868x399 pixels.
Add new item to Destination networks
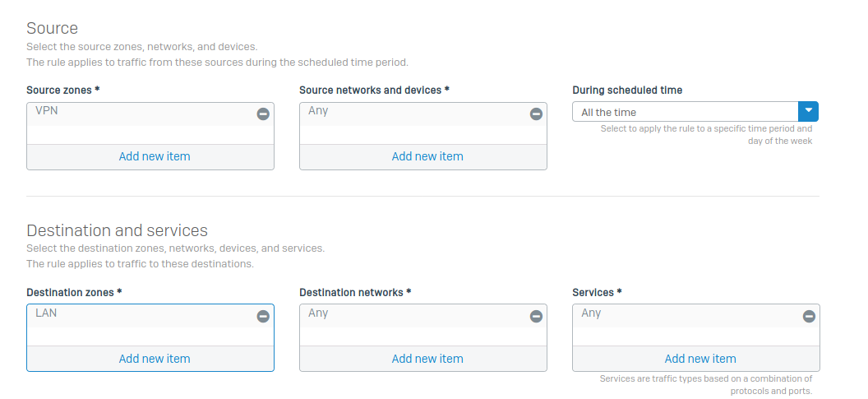click(427, 359)
